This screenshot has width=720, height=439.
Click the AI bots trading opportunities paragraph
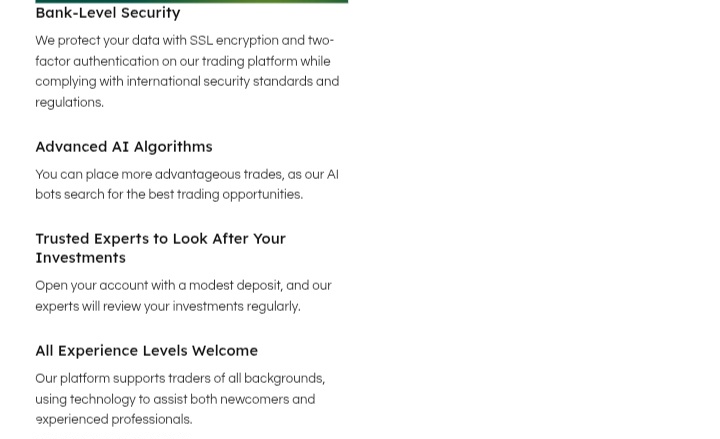click(x=187, y=185)
